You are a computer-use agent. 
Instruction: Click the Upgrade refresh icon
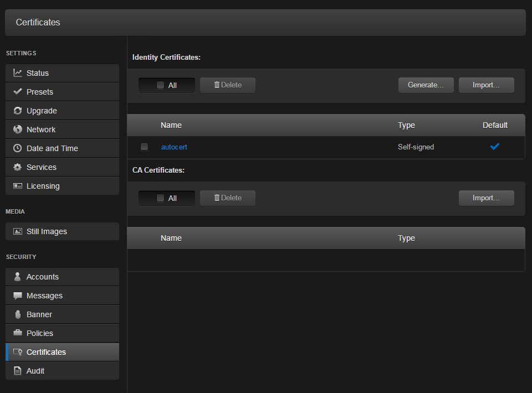point(18,111)
